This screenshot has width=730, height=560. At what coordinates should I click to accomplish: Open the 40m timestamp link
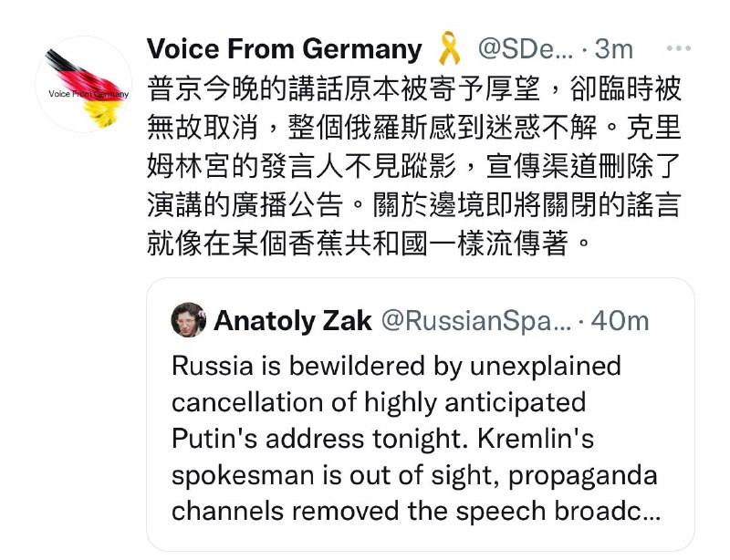point(621,319)
